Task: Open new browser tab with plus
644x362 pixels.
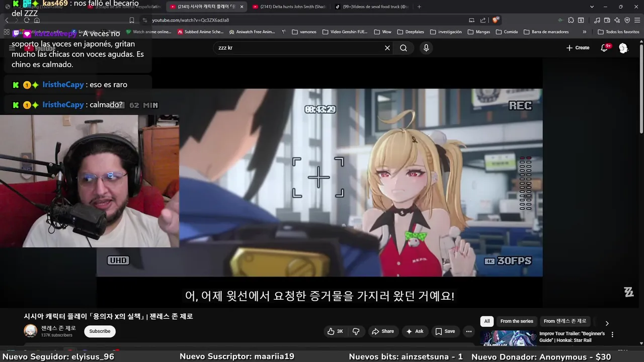Action: tap(419, 7)
